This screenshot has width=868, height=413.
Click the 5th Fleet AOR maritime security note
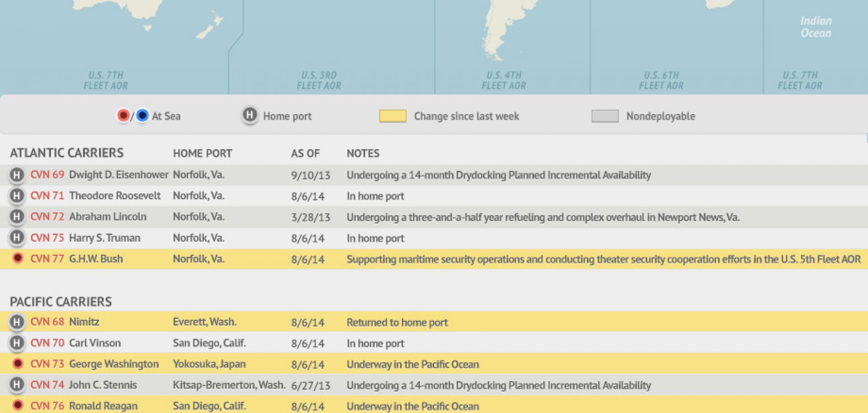(x=604, y=259)
